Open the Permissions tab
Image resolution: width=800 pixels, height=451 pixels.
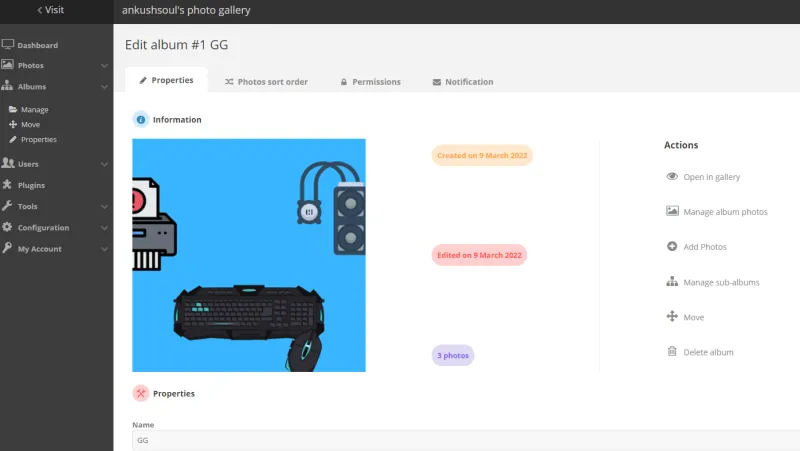click(370, 82)
